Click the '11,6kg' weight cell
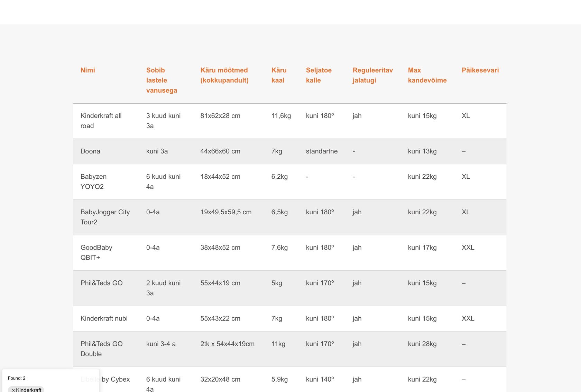Screen dimensions: 581x392 click(x=281, y=116)
